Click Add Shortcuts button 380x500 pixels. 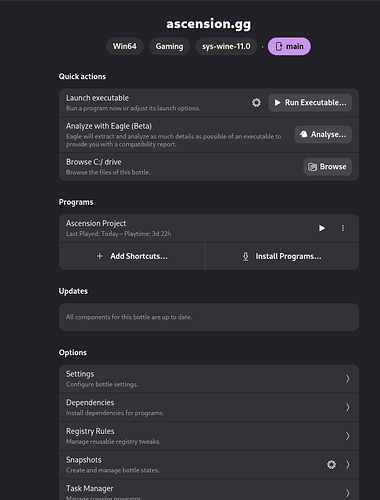point(132,256)
